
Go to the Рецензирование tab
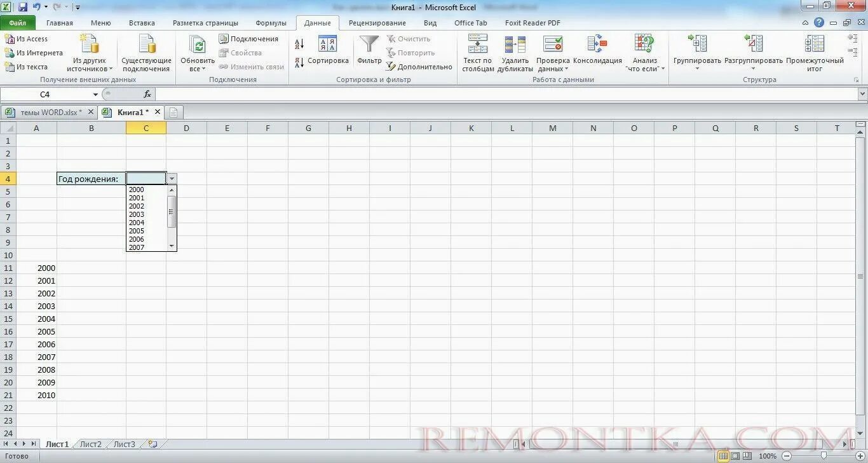click(x=377, y=23)
